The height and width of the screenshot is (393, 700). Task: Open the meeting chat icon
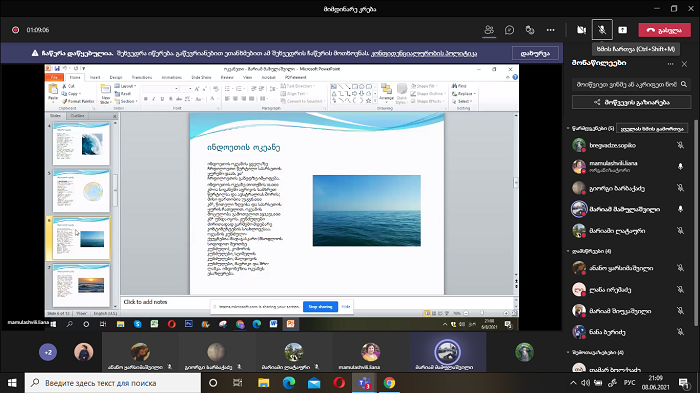coord(509,30)
